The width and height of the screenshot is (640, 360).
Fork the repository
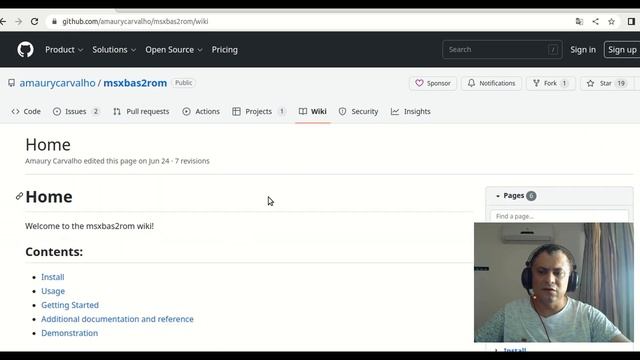[x=551, y=83]
